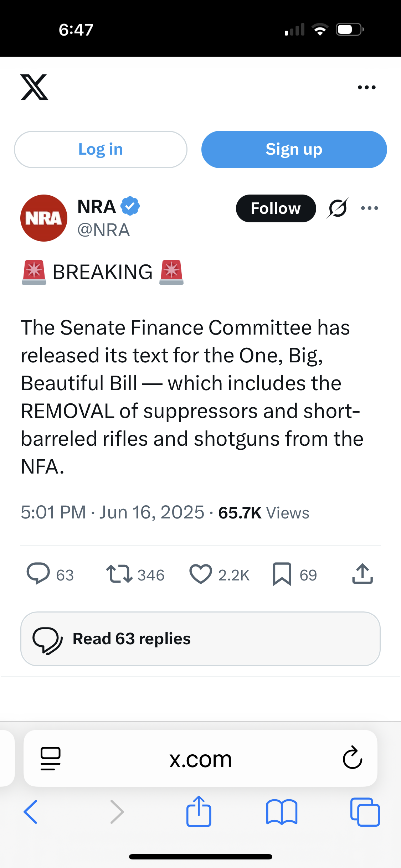Follow the NRA account

point(276,208)
